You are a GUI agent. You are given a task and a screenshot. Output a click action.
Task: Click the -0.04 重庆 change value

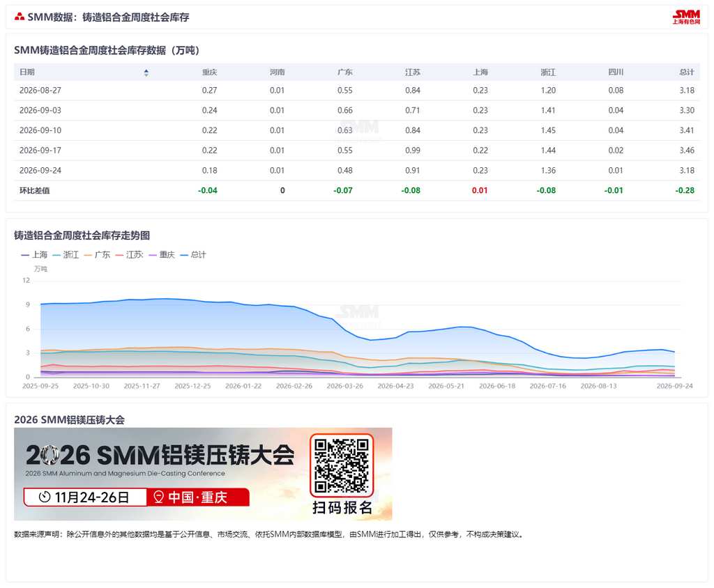tap(208, 191)
